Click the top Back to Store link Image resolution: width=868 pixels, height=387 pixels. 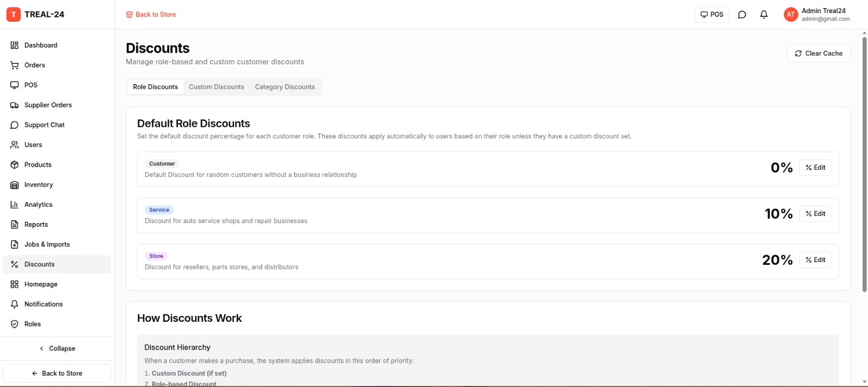pos(151,15)
